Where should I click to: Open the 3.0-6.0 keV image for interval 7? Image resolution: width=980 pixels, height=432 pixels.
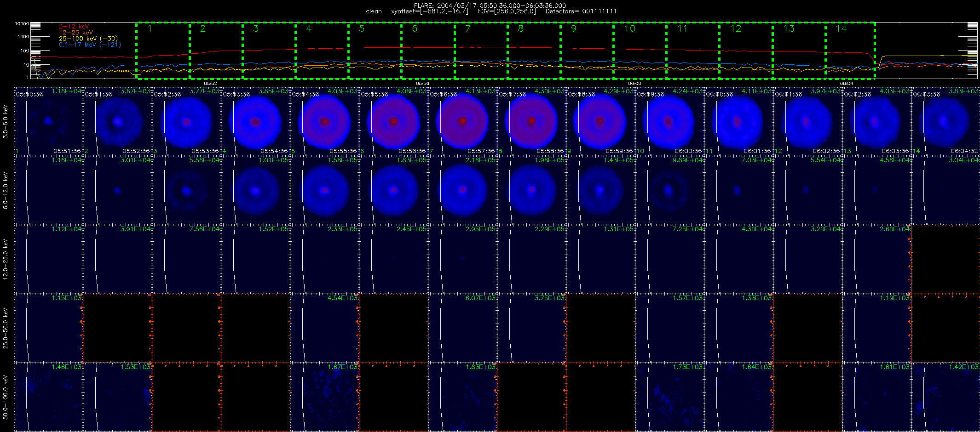pos(462,121)
